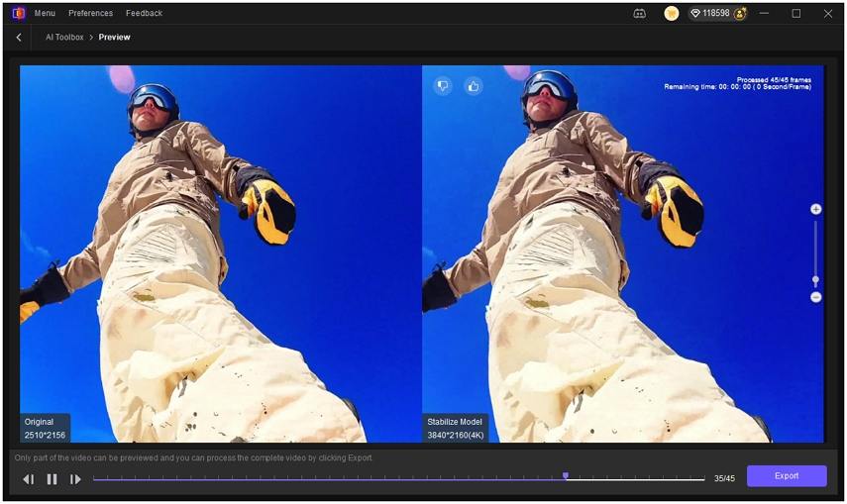The width and height of the screenshot is (847, 504).
Task: Maximize the window
Action: (796, 14)
